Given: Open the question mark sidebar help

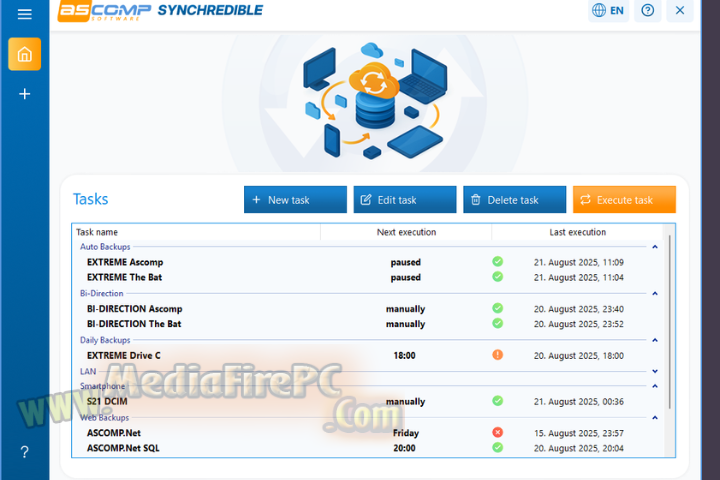Looking at the screenshot, I should (x=24, y=452).
